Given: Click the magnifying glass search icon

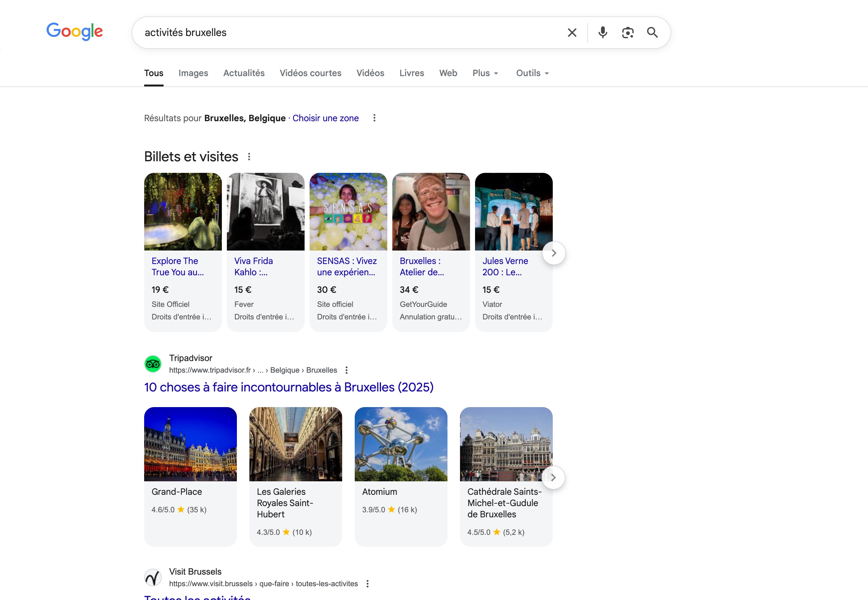Looking at the screenshot, I should coord(652,33).
